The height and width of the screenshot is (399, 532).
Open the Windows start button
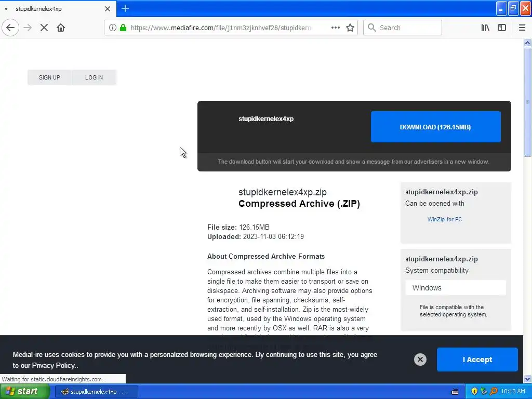25,392
